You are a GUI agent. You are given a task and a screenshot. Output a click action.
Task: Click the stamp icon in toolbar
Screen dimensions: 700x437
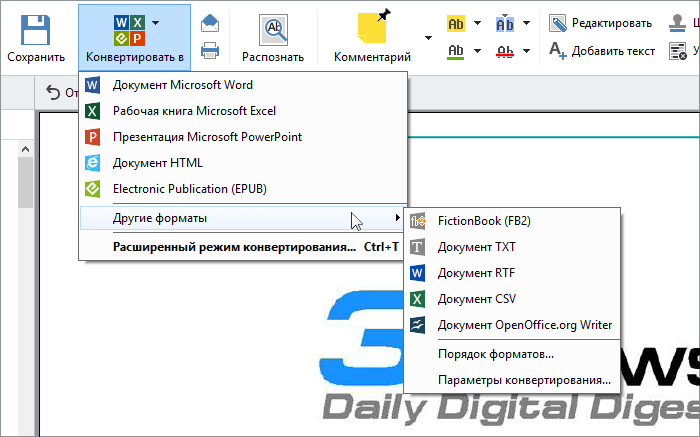tap(677, 23)
